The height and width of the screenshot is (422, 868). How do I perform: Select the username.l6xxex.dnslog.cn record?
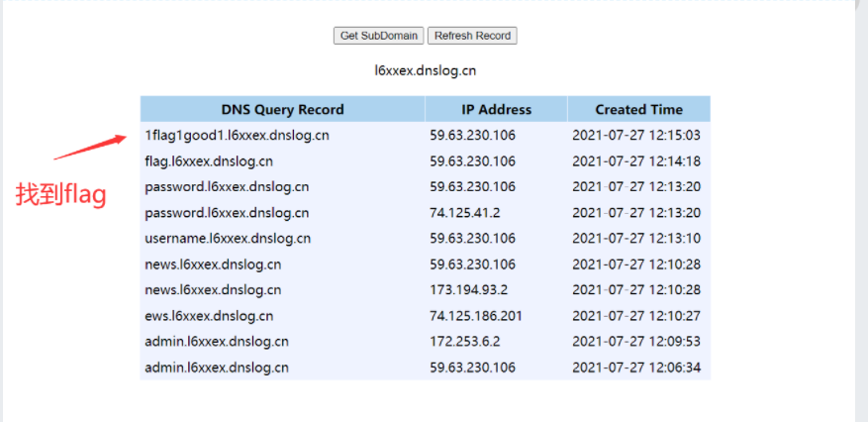(228, 238)
